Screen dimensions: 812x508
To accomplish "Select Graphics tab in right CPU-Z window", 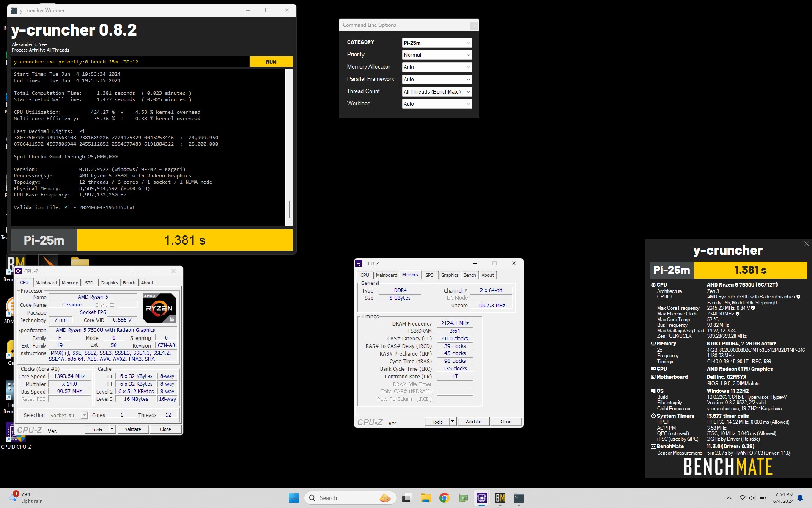I will tap(450, 275).
